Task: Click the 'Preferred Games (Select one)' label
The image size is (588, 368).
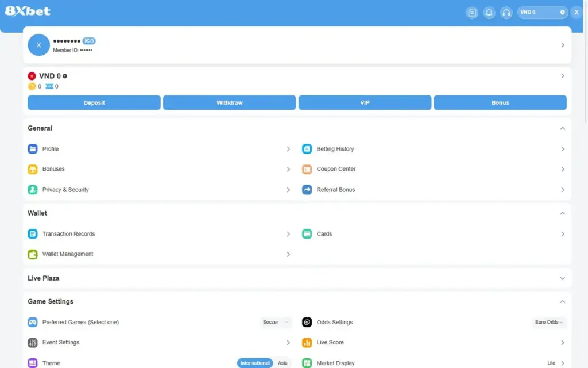Action: pyautogui.click(x=80, y=322)
